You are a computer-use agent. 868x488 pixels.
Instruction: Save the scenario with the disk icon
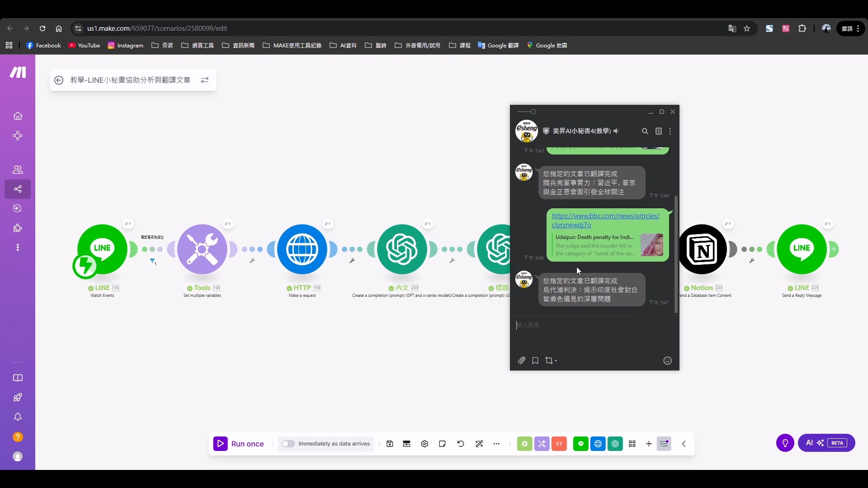coord(390,444)
